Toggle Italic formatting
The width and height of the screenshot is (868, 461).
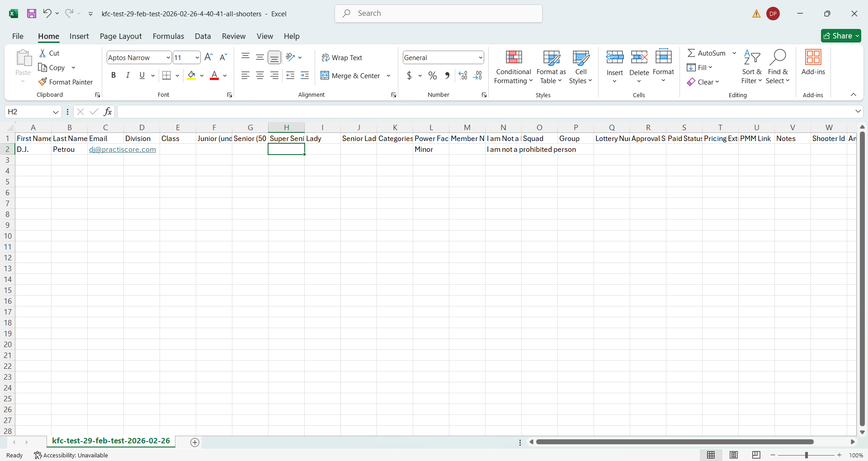(x=128, y=75)
